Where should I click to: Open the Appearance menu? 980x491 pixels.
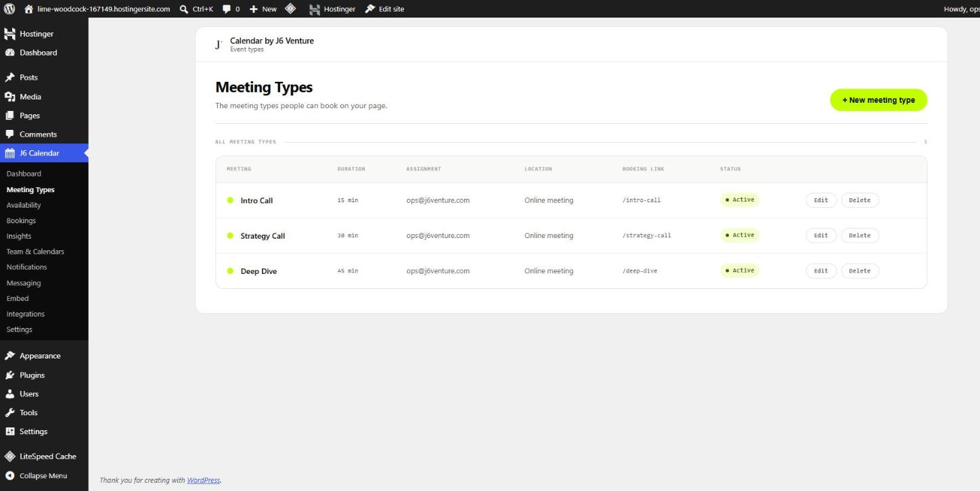coord(44,356)
